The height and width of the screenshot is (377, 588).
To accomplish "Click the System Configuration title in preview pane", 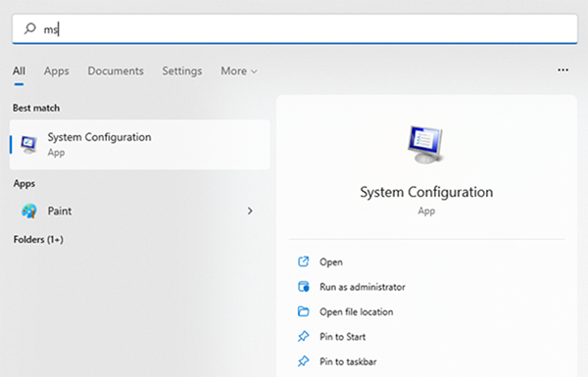I will [426, 192].
